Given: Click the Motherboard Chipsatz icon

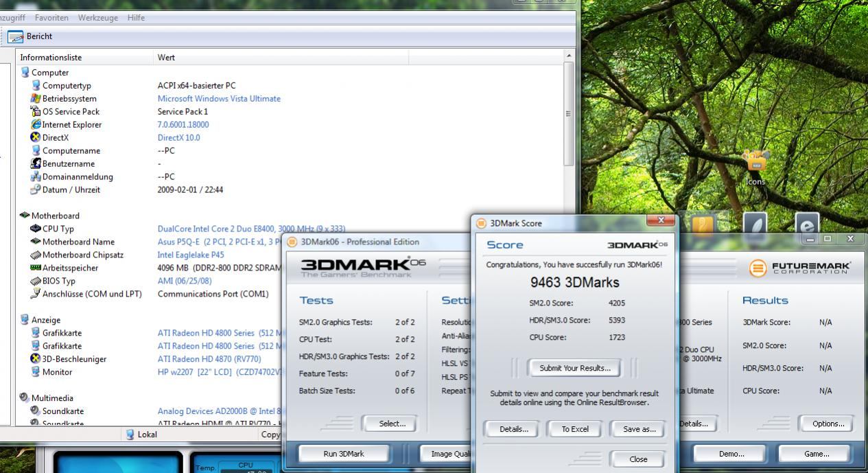Looking at the screenshot, I should [36, 255].
